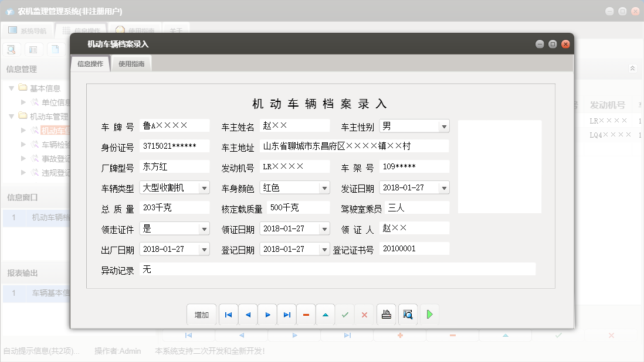The width and height of the screenshot is (644, 362).
Task: Click the teal up-triangle edit icon
Action: coord(326,315)
